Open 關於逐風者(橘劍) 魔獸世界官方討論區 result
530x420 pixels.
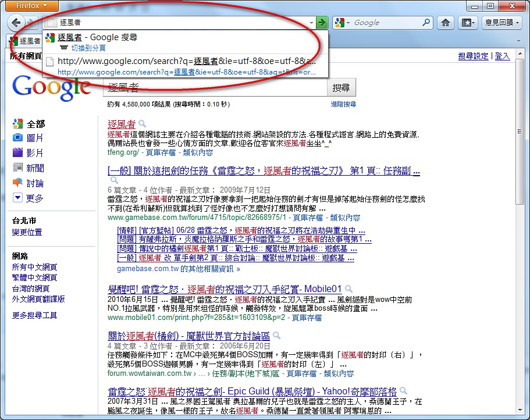pyautogui.click(x=188, y=336)
